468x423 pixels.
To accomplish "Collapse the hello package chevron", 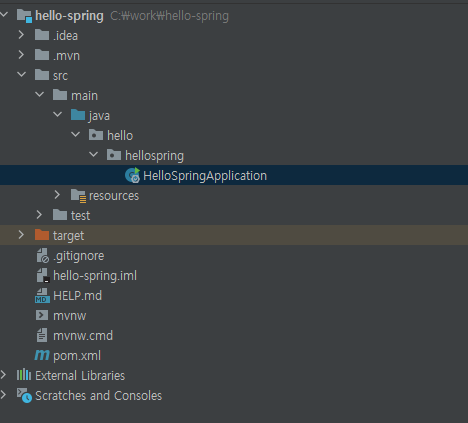I will pyautogui.click(x=76, y=134).
